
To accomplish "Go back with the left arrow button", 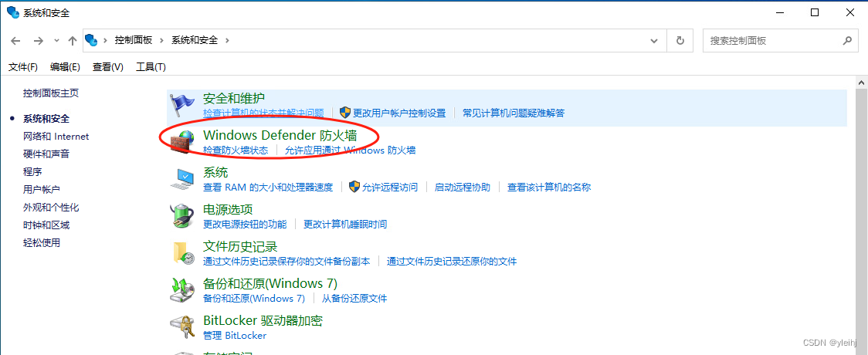I will coord(15,40).
